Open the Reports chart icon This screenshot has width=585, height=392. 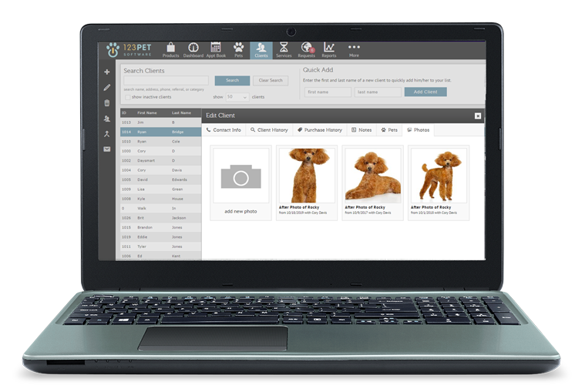pos(329,49)
